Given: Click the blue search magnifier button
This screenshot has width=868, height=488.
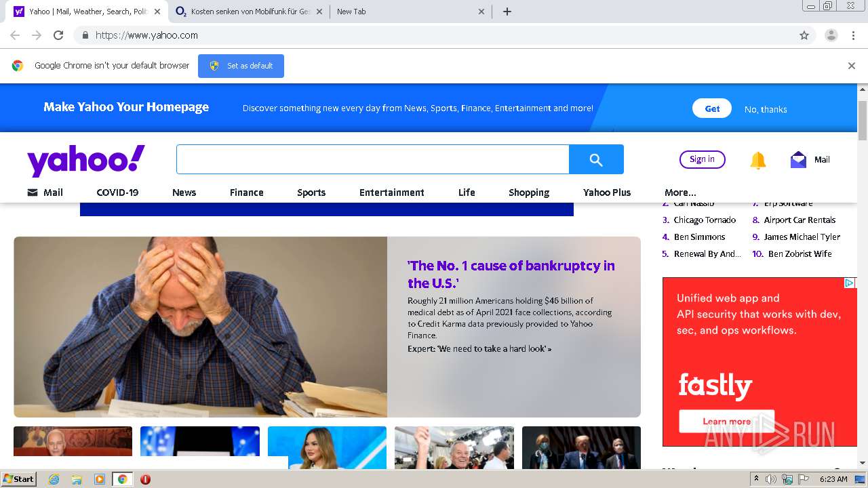Looking at the screenshot, I should (x=596, y=159).
